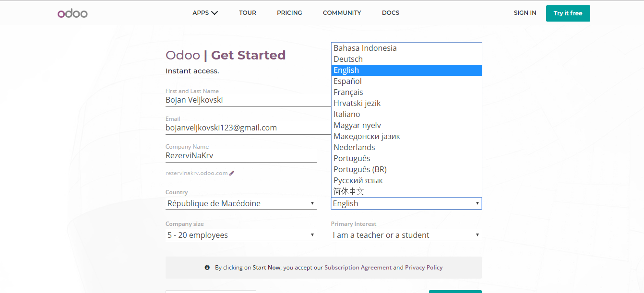Pick Français from the language options
The height and width of the screenshot is (293, 644).
pyautogui.click(x=348, y=92)
